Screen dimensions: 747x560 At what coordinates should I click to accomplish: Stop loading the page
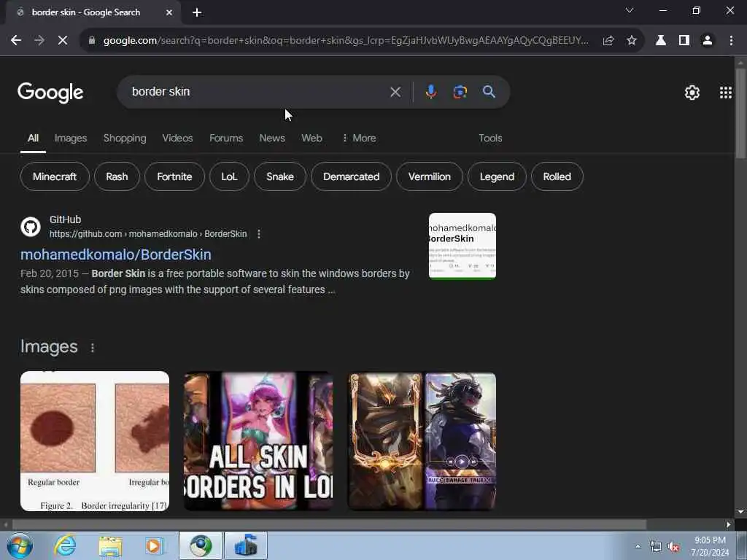point(63,41)
